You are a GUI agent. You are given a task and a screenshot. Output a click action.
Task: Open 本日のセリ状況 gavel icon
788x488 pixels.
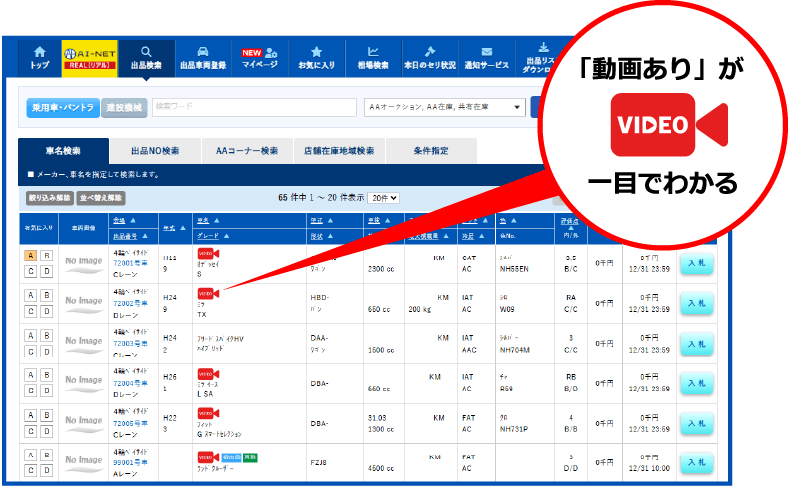pos(429,58)
